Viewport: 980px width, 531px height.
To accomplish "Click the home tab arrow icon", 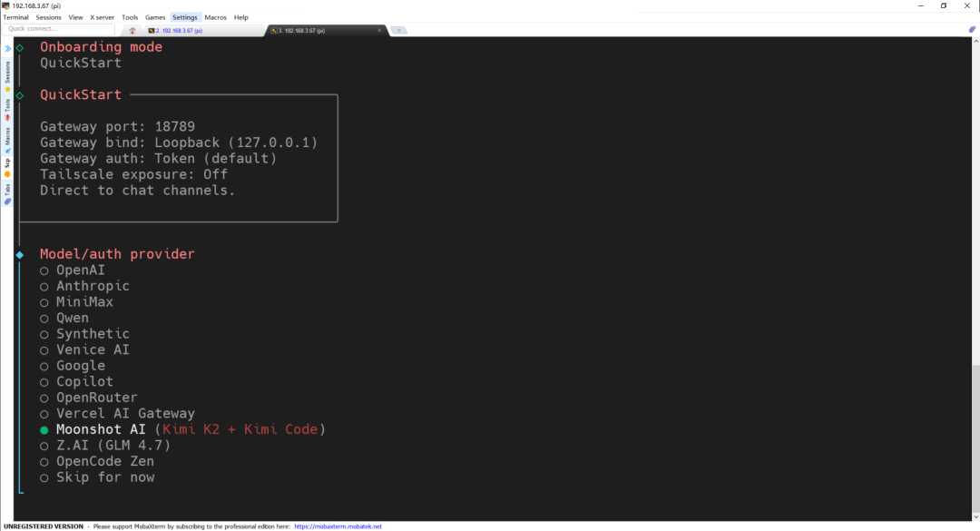I will tap(132, 30).
